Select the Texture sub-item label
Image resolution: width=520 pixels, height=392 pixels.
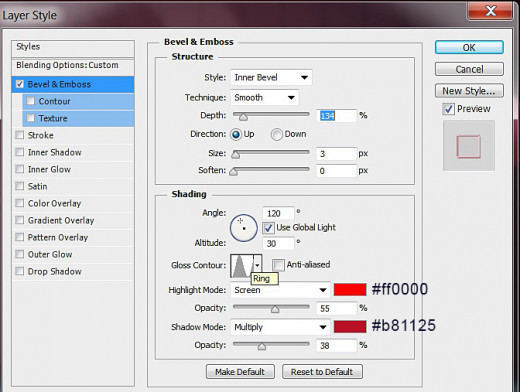tap(53, 118)
